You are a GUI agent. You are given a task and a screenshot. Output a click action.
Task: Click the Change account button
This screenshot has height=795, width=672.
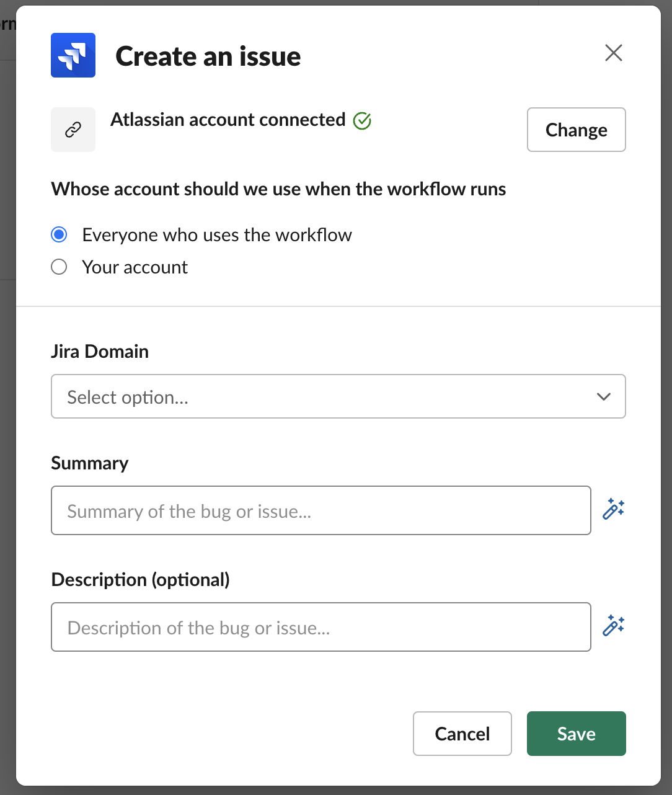coord(577,130)
